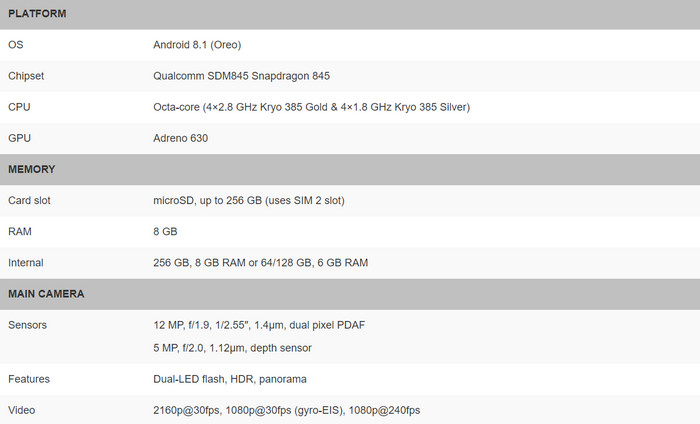Click the 5 MP depth sensor line
This screenshot has height=424, width=700.
coord(232,348)
